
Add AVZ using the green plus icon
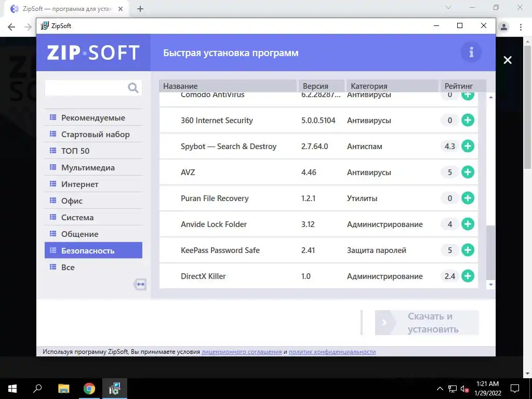click(x=468, y=172)
